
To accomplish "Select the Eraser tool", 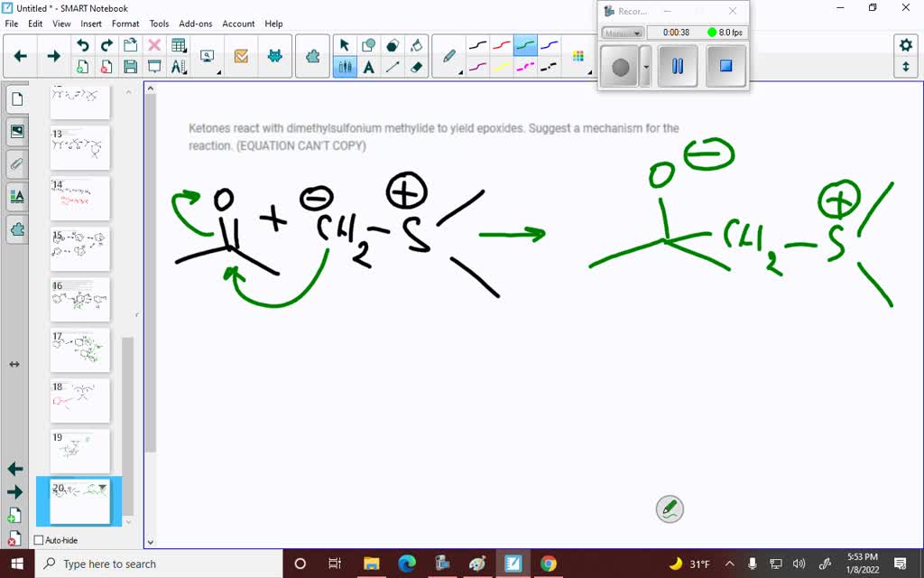I will 416,67.
